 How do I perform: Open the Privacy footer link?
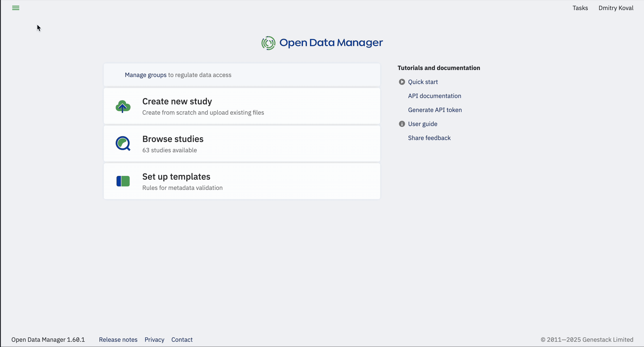tap(154, 340)
